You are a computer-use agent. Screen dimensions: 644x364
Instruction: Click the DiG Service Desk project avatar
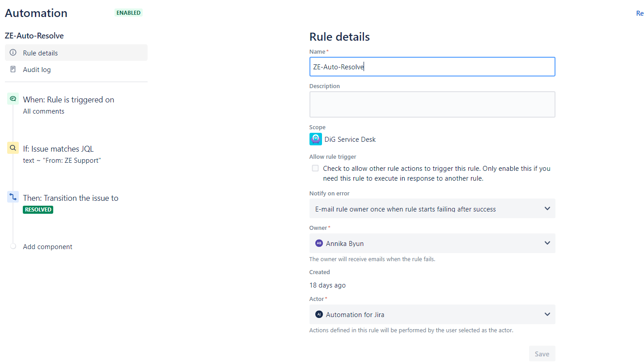(x=316, y=139)
